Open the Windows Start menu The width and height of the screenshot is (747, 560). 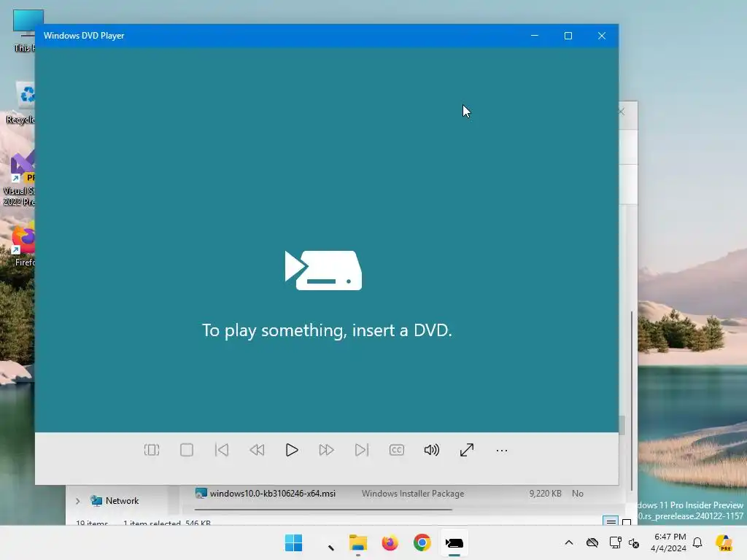coord(293,542)
